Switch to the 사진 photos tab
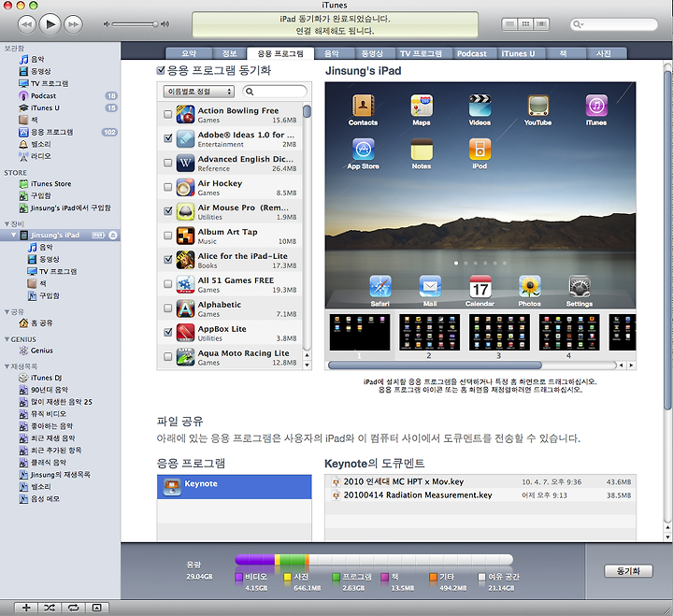The image size is (673, 616). [604, 53]
